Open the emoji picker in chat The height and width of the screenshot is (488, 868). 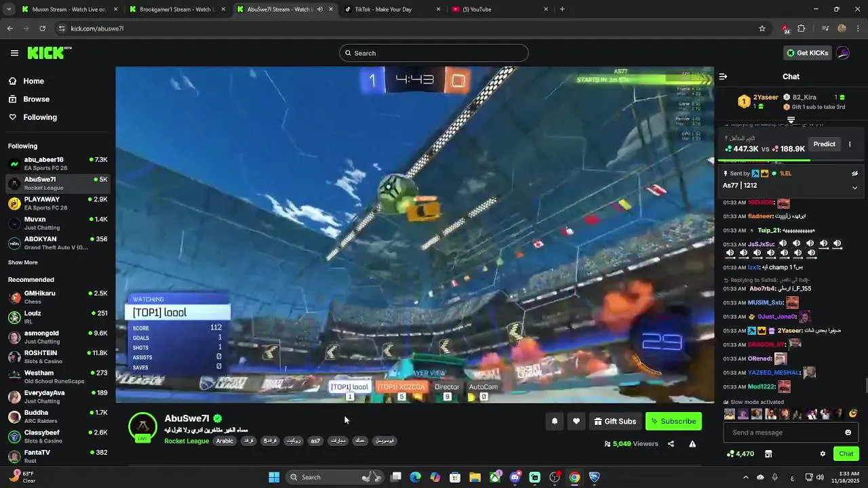pyautogui.click(x=848, y=432)
